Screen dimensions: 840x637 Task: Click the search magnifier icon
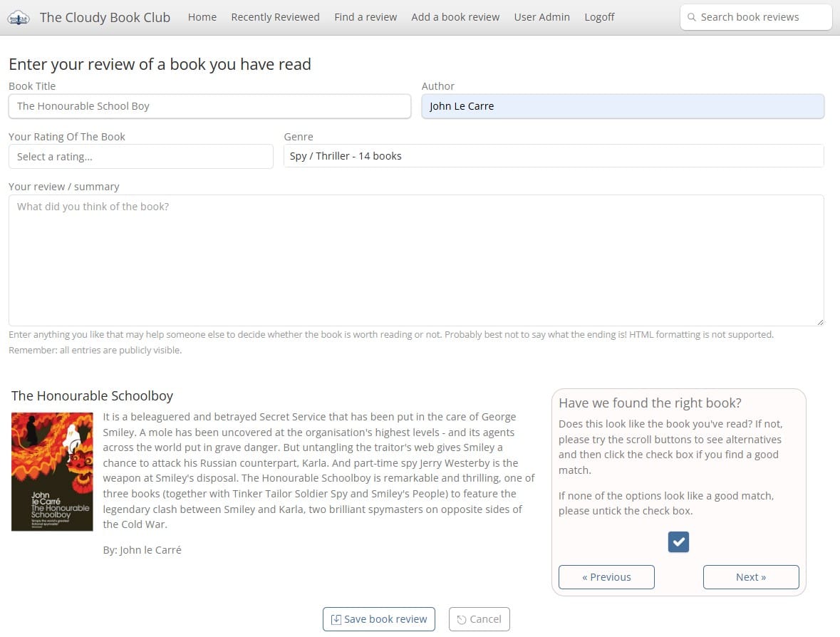pyautogui.click(x=692, y=17)
